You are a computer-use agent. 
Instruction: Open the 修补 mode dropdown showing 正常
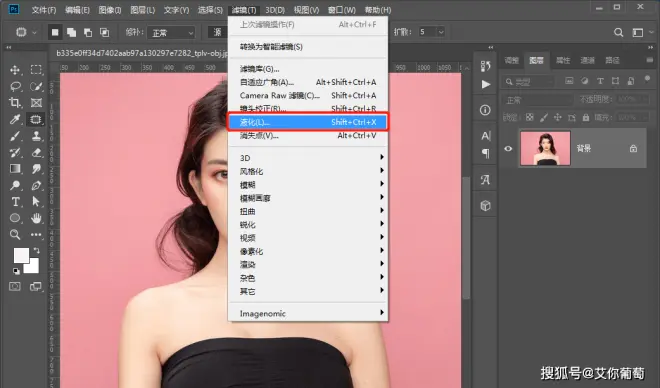pyautogui.click(x=171, y=32)
